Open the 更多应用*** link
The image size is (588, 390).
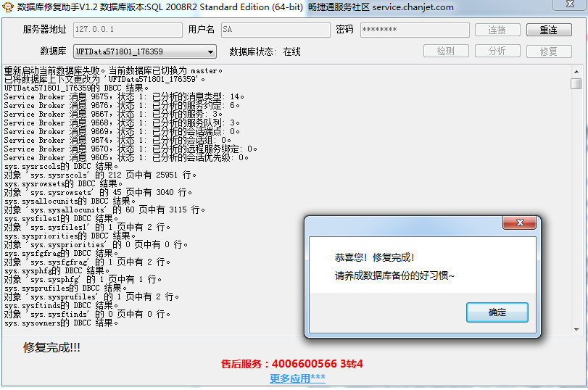click(x=298, y=378)
